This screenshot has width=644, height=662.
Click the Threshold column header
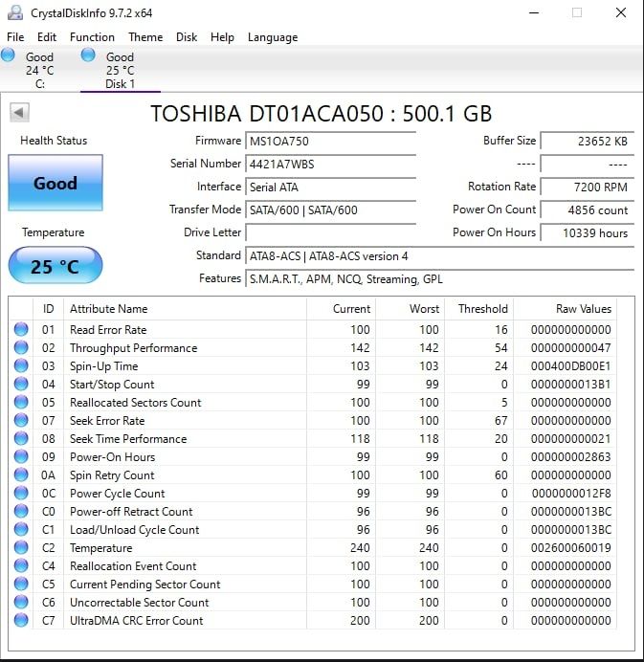(478, 309)
